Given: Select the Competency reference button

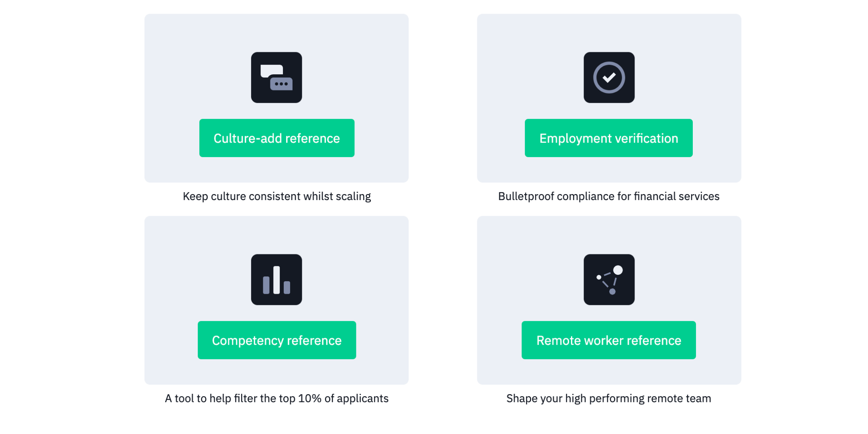Looking at the screenshot, I should [276, 340].
